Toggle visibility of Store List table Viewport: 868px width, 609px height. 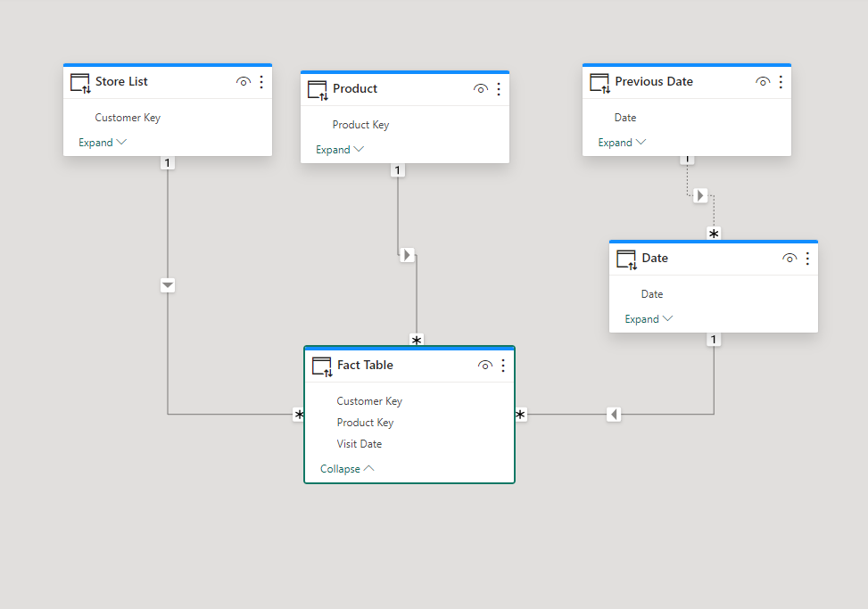(243, 82)
